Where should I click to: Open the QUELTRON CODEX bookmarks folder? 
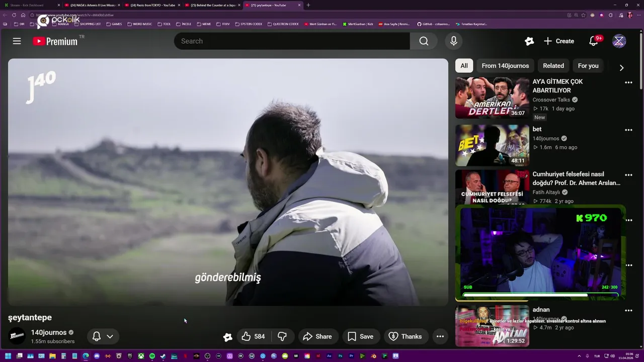click(x=283, y=24)
